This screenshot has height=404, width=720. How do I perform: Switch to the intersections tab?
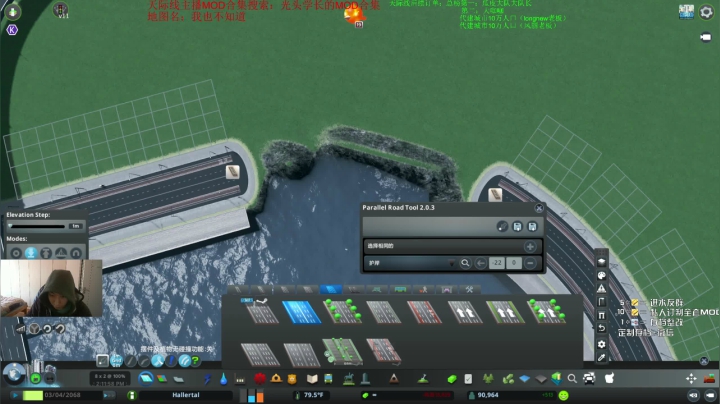tap(377, 289)
